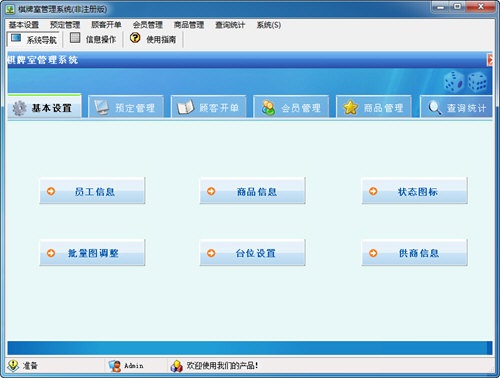This screenshot has width=500, height=378.
Task: Click the orange arrow on 状态图标
Action: (x=373, y=191)
